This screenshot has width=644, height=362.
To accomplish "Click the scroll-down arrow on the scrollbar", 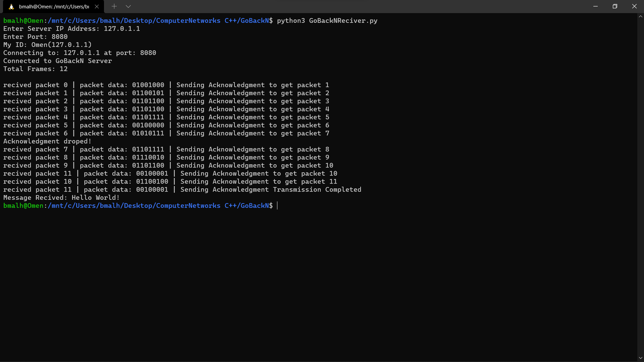I will [640, 357].
